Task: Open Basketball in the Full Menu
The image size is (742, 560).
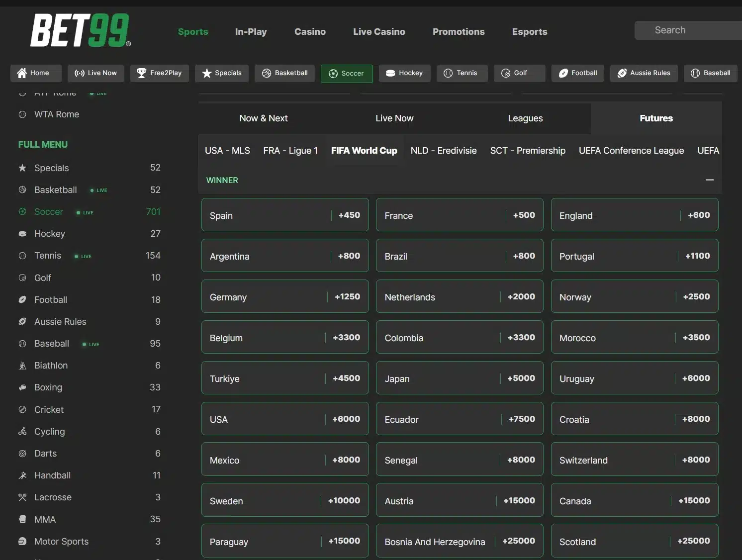Action: pos(90,190)
